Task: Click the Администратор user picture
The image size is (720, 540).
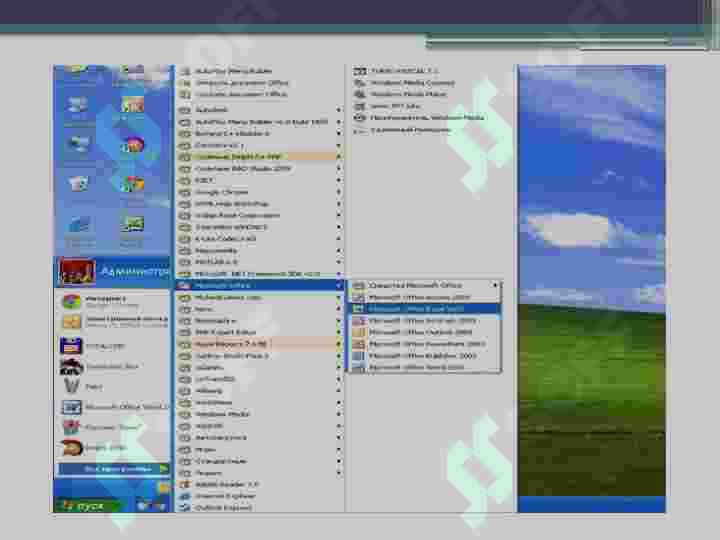Action: coord(76,272)
